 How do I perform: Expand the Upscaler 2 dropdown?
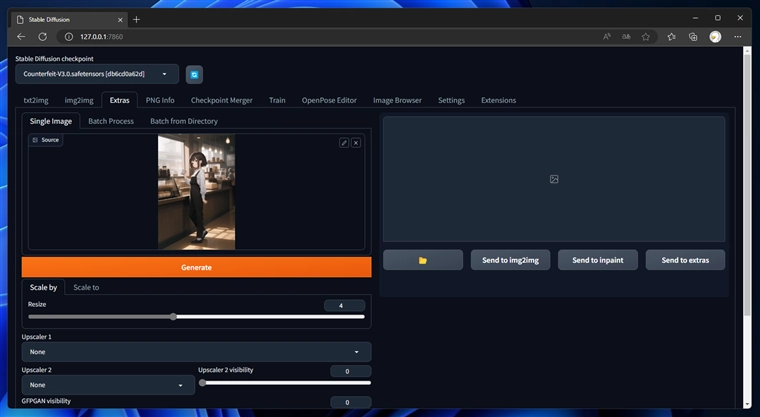(108, 385)
